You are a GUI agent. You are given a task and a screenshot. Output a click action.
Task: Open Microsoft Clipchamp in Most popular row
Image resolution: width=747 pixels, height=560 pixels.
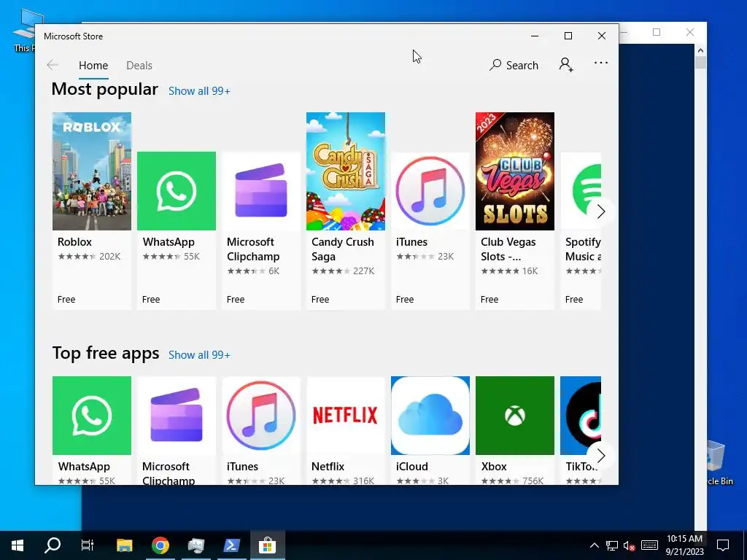click(261, 230)
